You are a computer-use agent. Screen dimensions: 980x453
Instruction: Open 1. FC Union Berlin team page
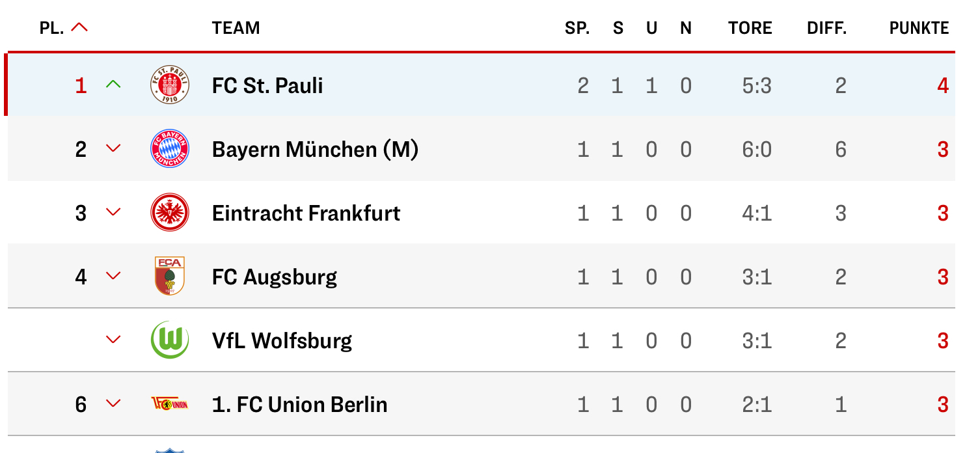click(x=299, y=404)
